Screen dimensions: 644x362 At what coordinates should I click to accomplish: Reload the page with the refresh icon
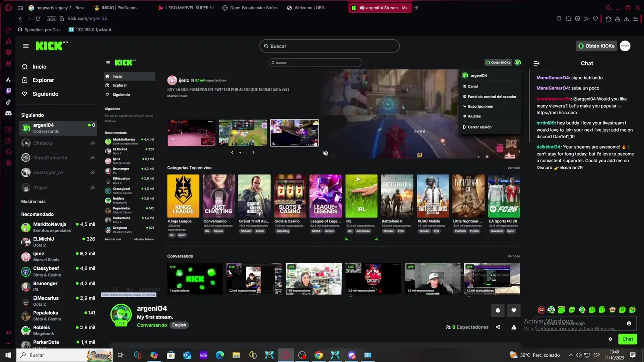[38, 19]
